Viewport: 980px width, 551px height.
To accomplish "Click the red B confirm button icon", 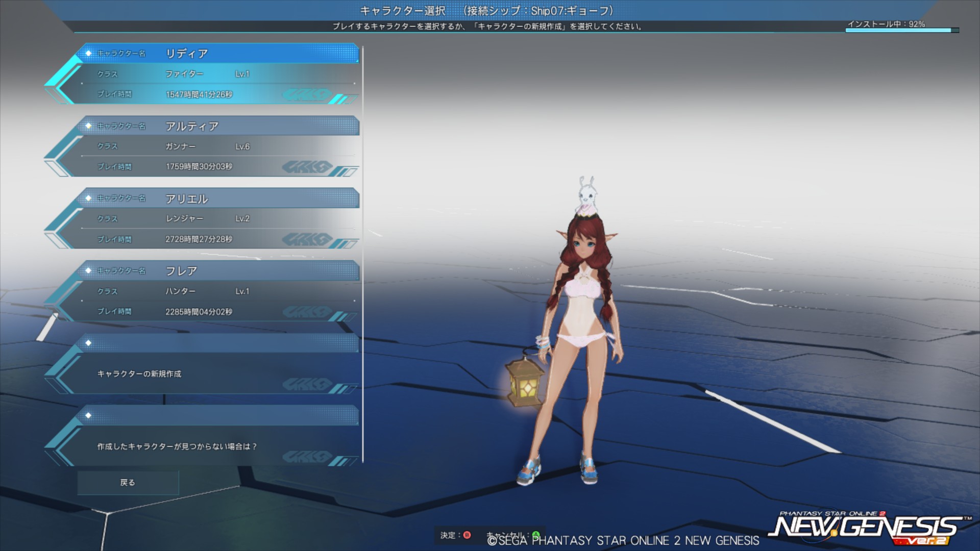I will point(467,535).
